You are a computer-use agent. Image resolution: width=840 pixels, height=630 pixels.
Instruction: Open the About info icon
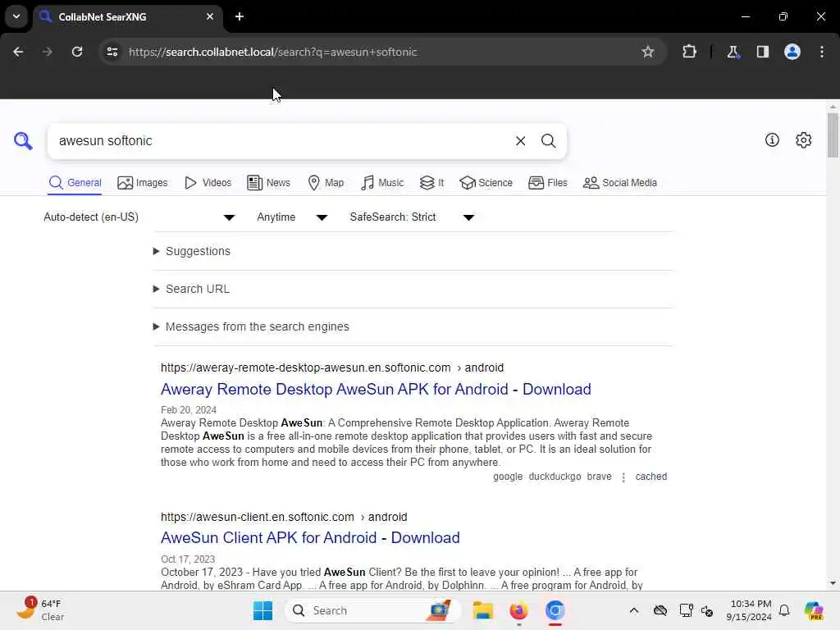772,140
